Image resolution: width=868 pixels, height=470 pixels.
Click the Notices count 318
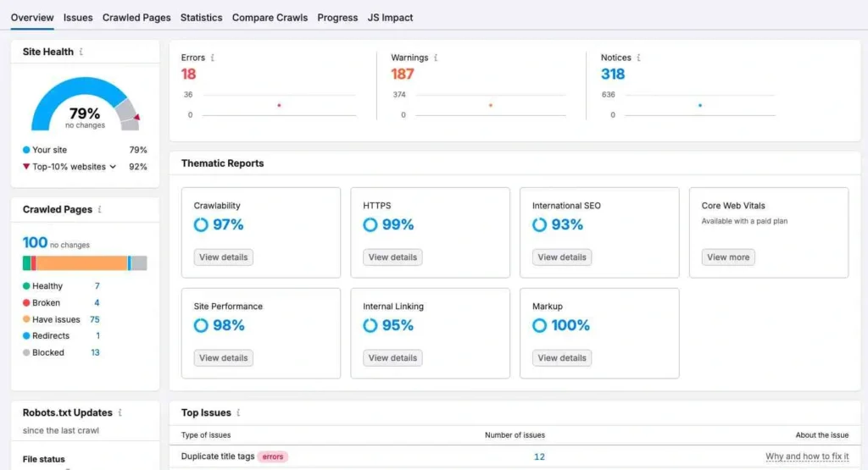613,74
